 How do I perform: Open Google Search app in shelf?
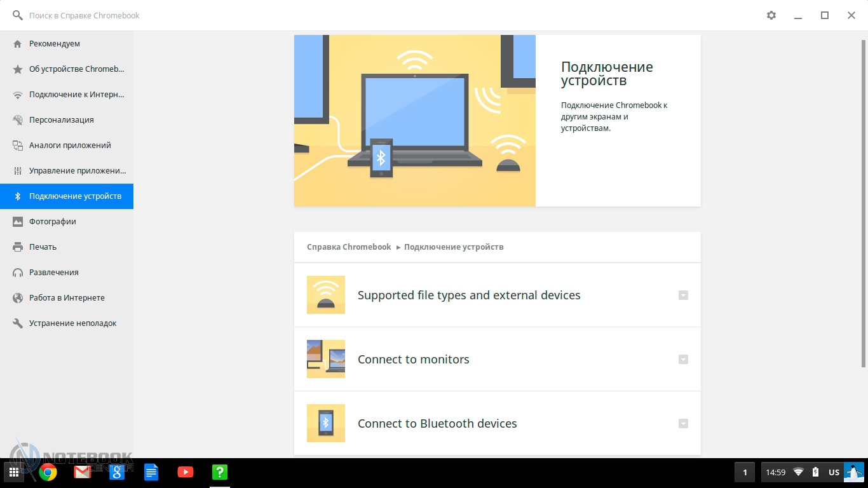117,471
